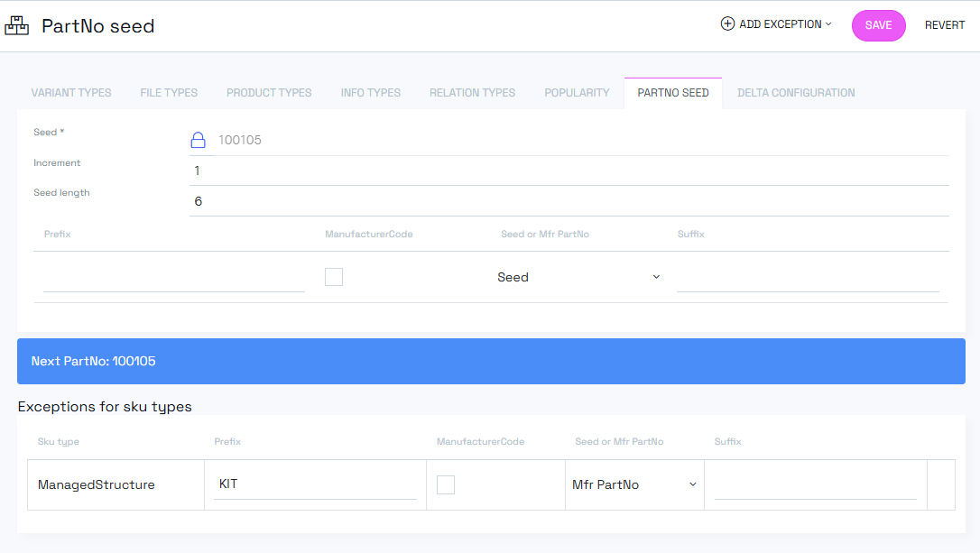This screenshot has width=980, height=553.
Task: Open the Relation Types tab
Action: tap(472, 93)
